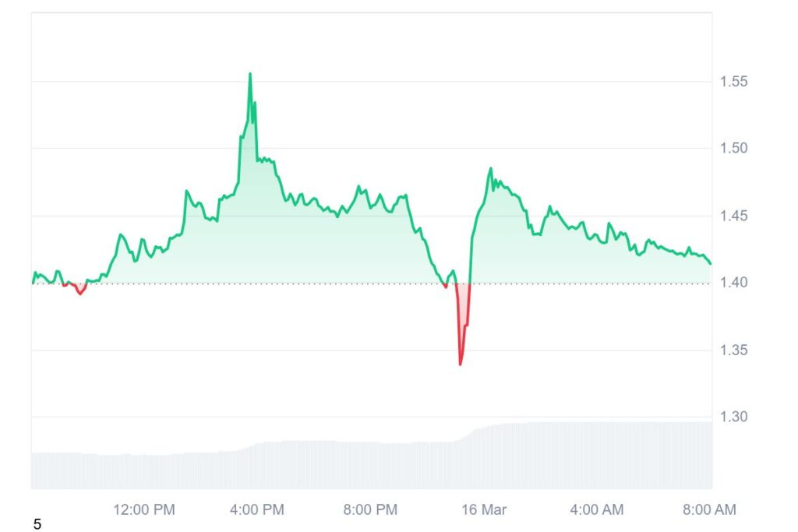This screenshot has width=798, height=532.
Task: Click the 4:00 PM time axis label
Action: tap(258, 510)
